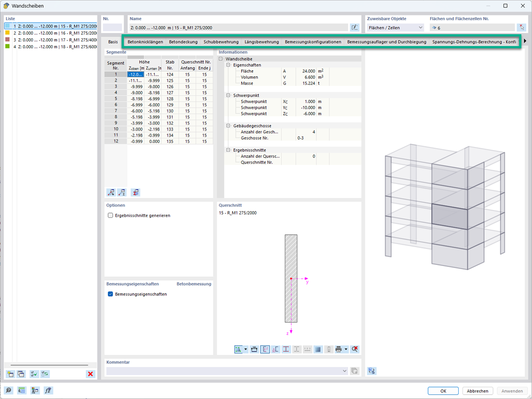This screenshot has width=532, height=399.
Task: Open the units and decimals 0.00 icon
Action: click(22, 391)
